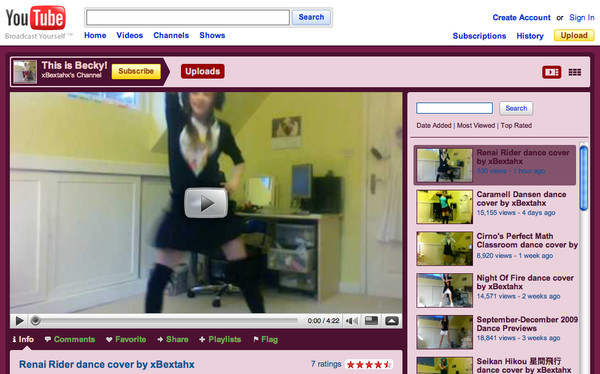Viewport: 600px width, 374px height.
Task: Open the Videos navigation link
Action: coord(130,35)
